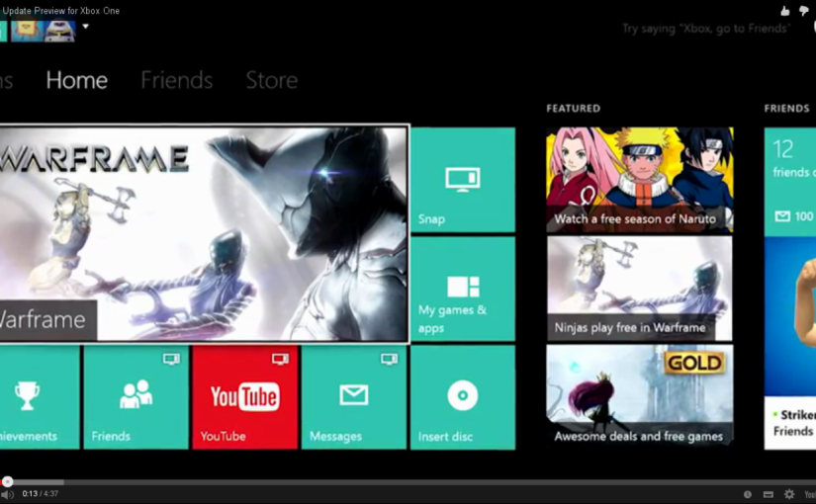Select the second avatar thumbnail at top

59,31
